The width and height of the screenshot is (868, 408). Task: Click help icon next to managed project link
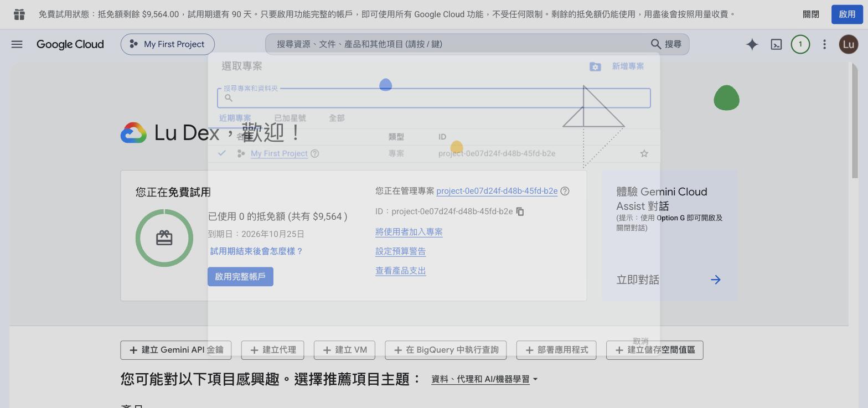pyautogui.click(x=565, y=191)
